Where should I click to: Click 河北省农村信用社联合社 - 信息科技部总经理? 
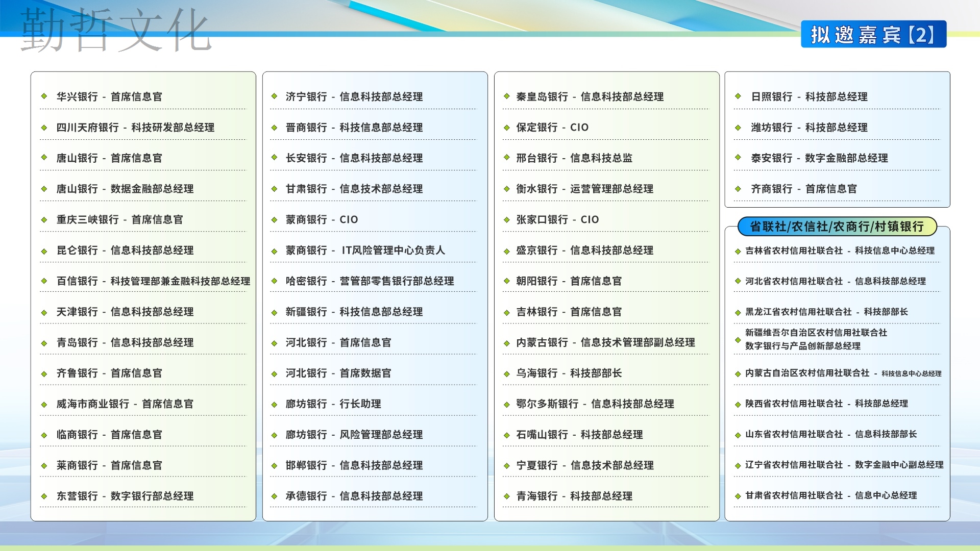[836, 281]
